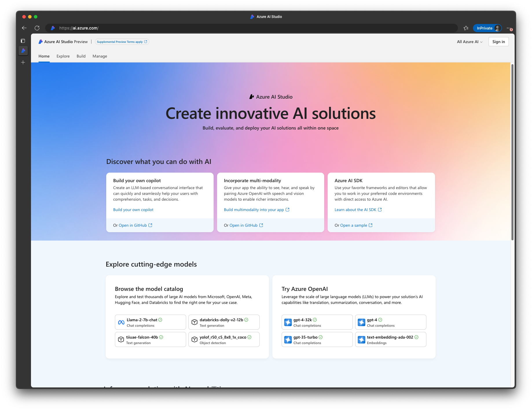This screenshot has width=532, height=410.
Task: Reload the ai.azure.com page
Action: [x=37, y=28]
